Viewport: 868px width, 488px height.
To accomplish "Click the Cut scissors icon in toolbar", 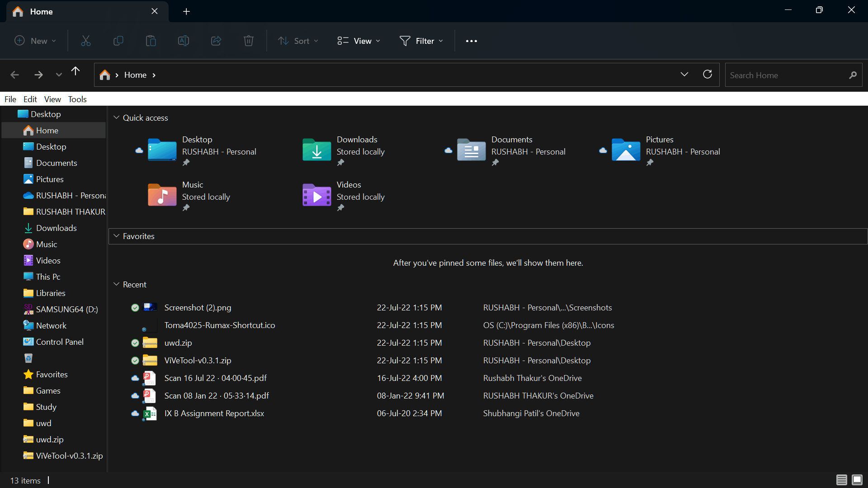I will 85,41.
